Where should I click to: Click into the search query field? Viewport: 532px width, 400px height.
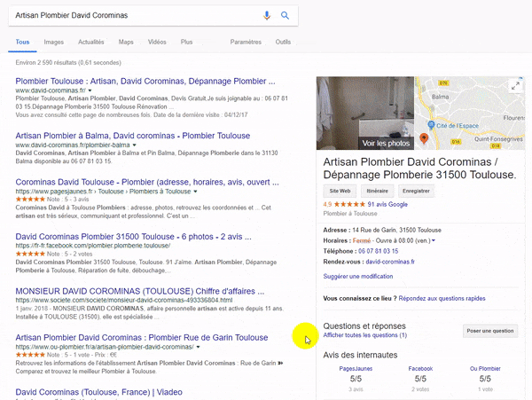[136, 15]
